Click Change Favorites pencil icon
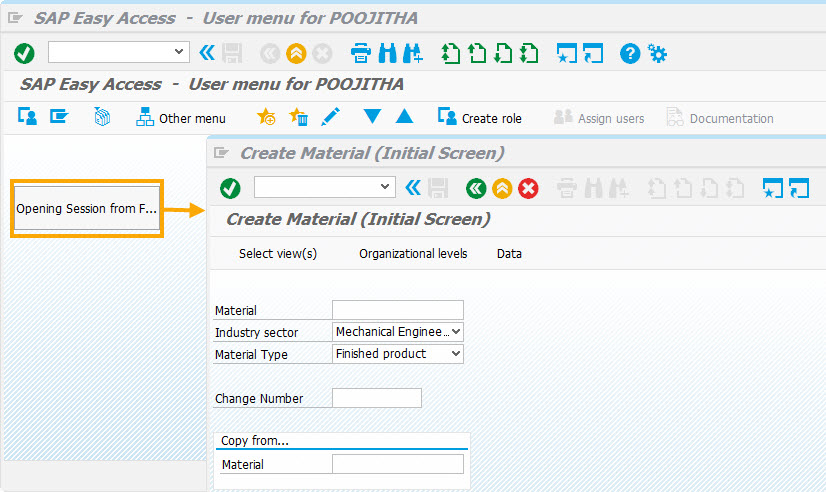 (x=330, y=116)
